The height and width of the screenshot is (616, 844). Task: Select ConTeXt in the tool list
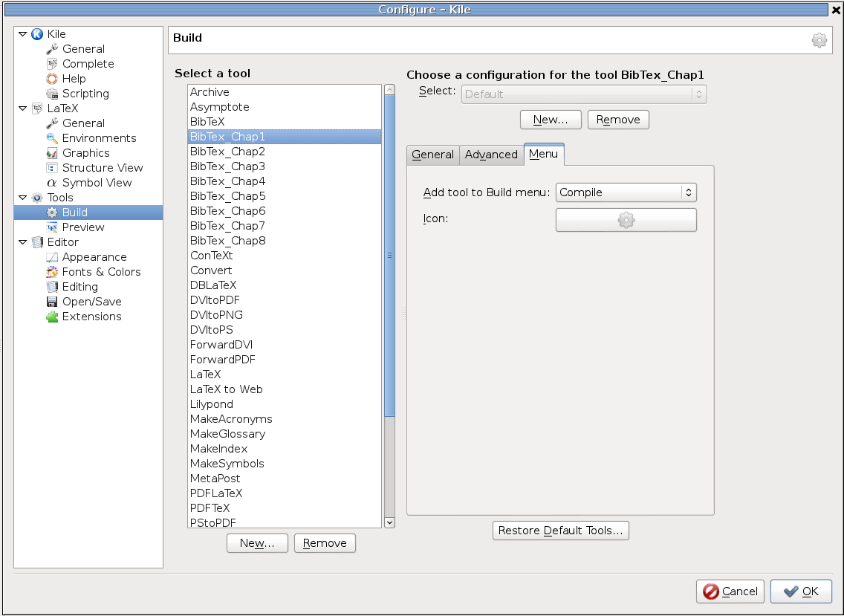coord(285,255)
